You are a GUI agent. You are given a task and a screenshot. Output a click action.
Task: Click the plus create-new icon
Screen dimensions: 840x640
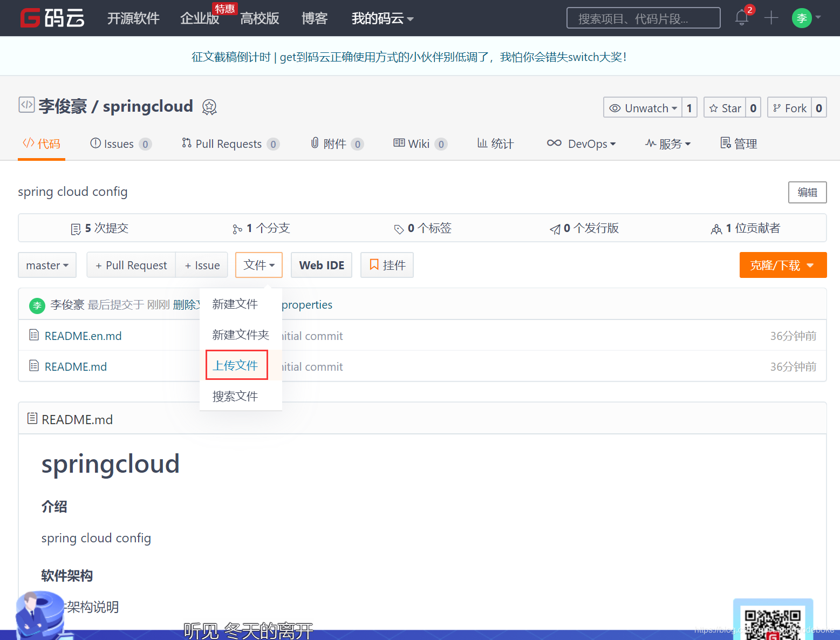[x=771, y=18]
